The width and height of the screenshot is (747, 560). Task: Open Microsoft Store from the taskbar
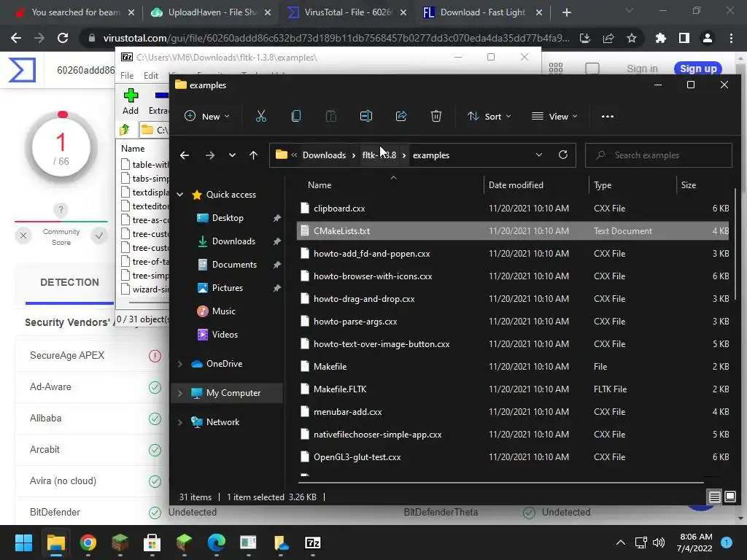coord(152,542)
